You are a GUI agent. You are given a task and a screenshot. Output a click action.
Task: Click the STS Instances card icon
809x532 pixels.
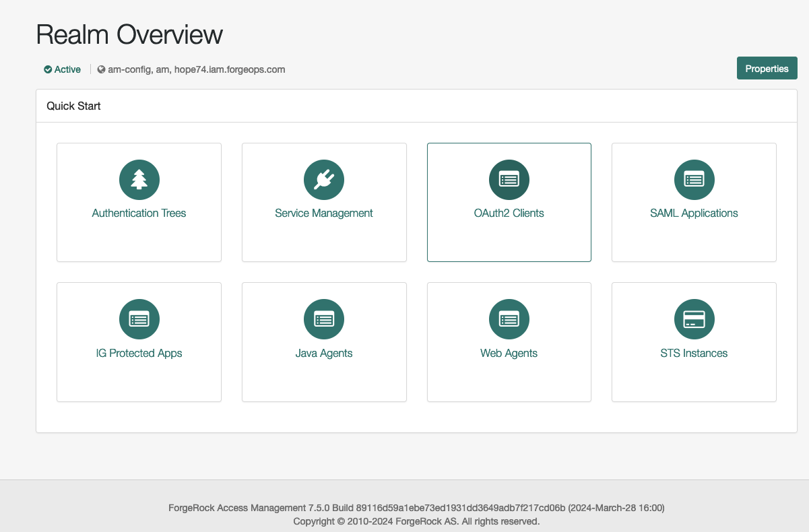click(694, 320)
